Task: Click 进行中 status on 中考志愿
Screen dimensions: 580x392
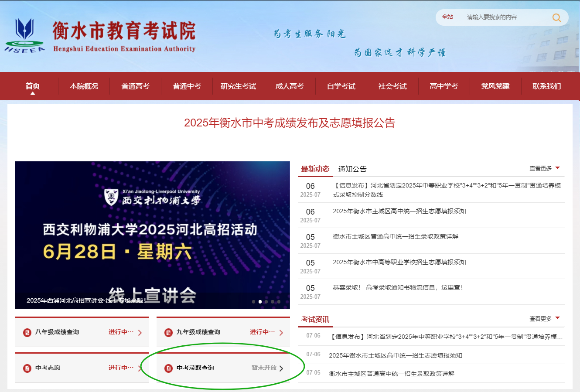Action: point(121,368)
